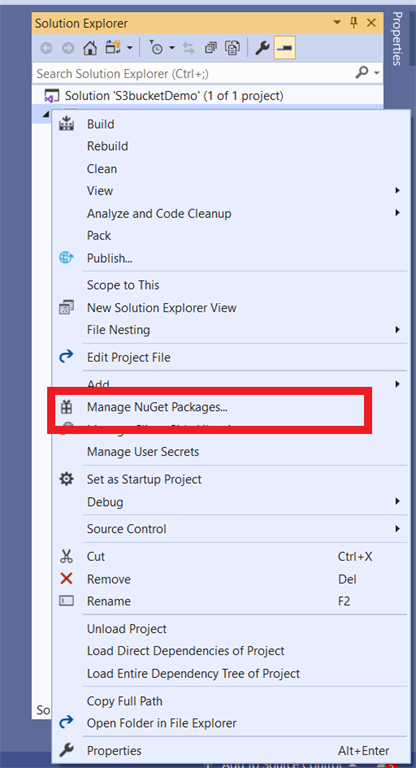Choose Load Direct Dependencies of Project
The image size is (416, 768).
pyautogui.click(x=186, y=651)
